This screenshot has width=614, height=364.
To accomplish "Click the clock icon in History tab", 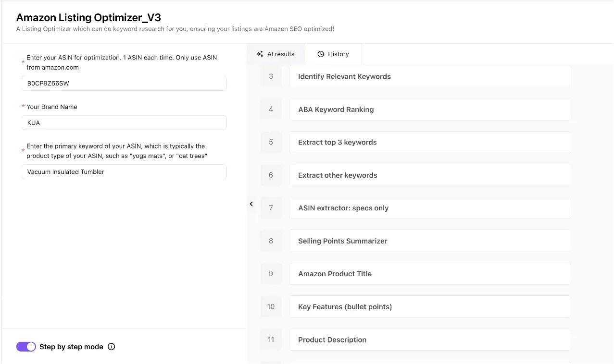I will tap(321, 54).
